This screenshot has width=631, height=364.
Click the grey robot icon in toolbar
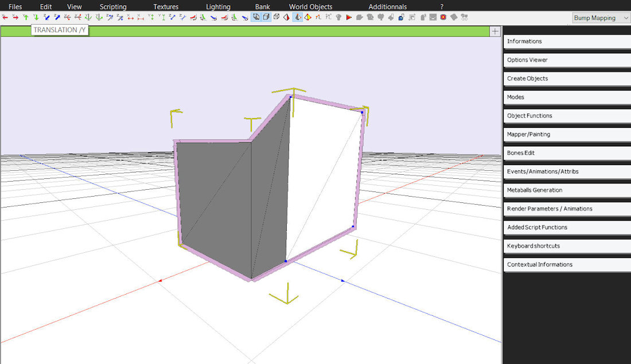[464, 17]
